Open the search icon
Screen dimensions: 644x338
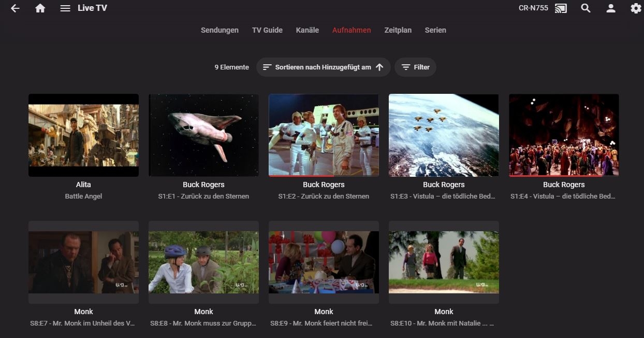pos(586,8)
